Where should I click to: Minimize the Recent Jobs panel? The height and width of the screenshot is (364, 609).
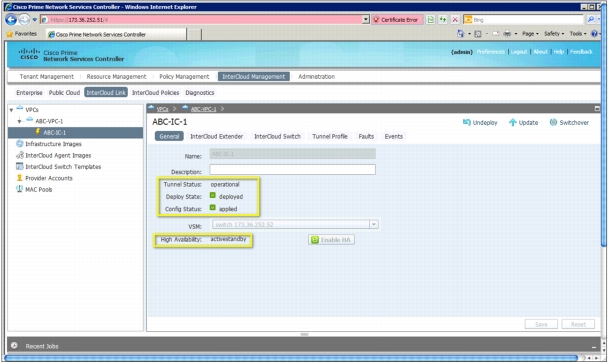coord(594,347)
